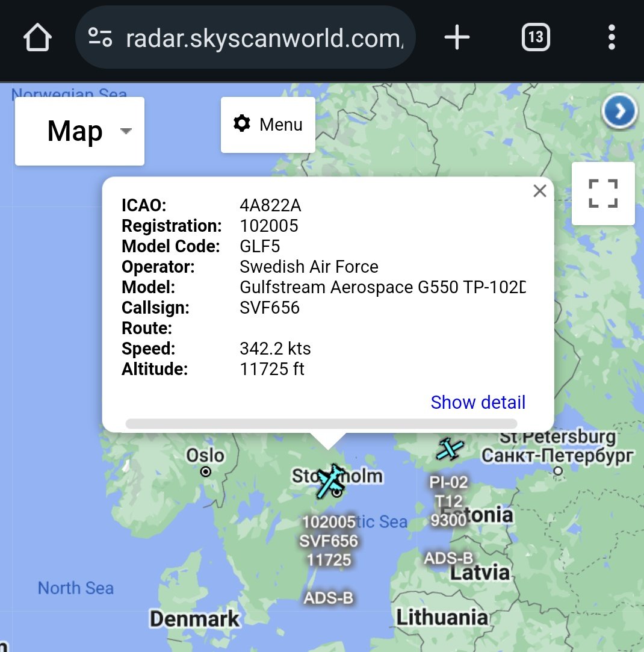Click the Operator value Swedish Air Force
Screen dimensions: 644x652
(x=309, y=267)
